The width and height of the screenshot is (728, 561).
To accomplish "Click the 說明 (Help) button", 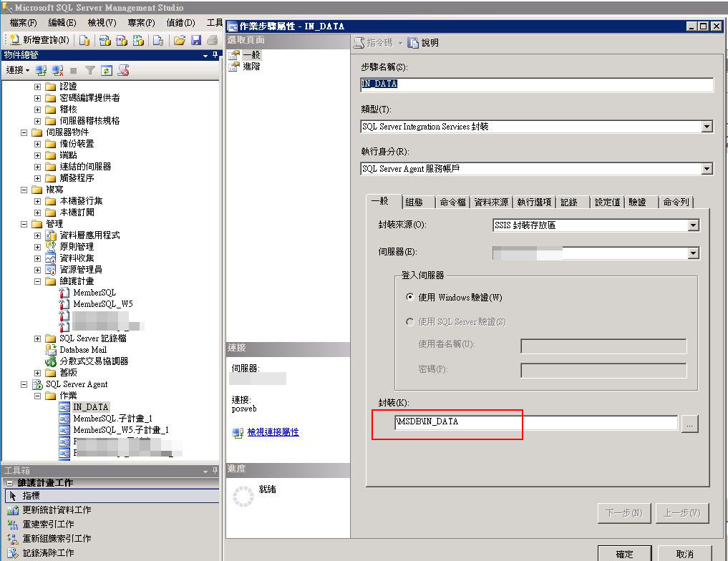I will click(423, 43).
